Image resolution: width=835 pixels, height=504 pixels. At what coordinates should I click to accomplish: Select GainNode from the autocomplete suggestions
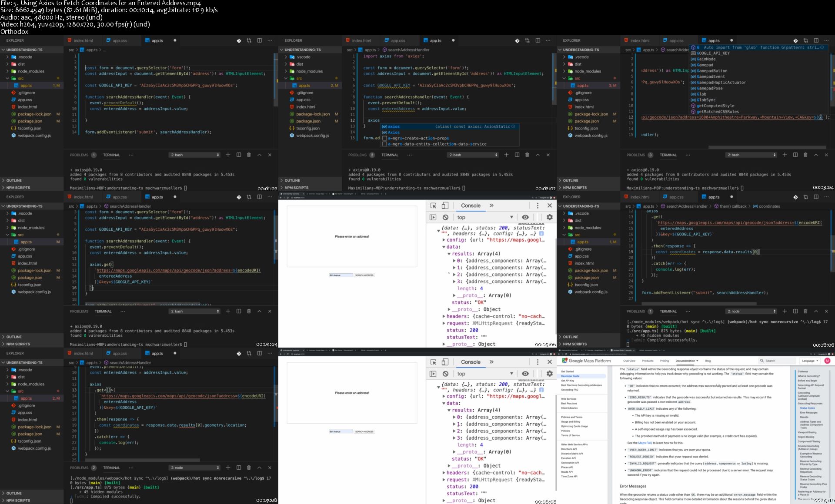tap(706, 59)
